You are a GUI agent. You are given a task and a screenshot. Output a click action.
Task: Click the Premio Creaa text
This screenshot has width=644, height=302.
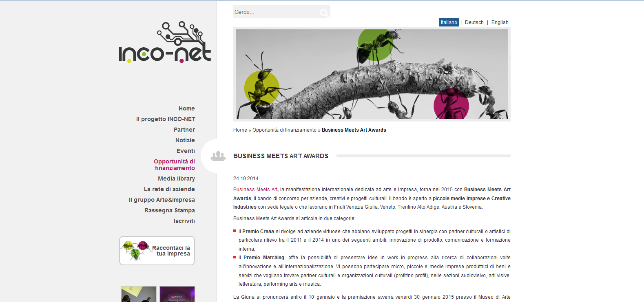(x=258, y=231)
